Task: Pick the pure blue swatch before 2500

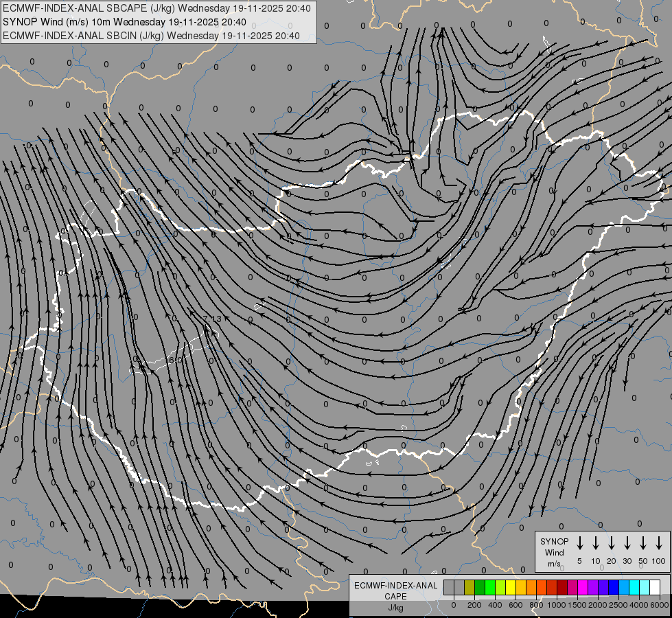Action: (x=613, y=587)
